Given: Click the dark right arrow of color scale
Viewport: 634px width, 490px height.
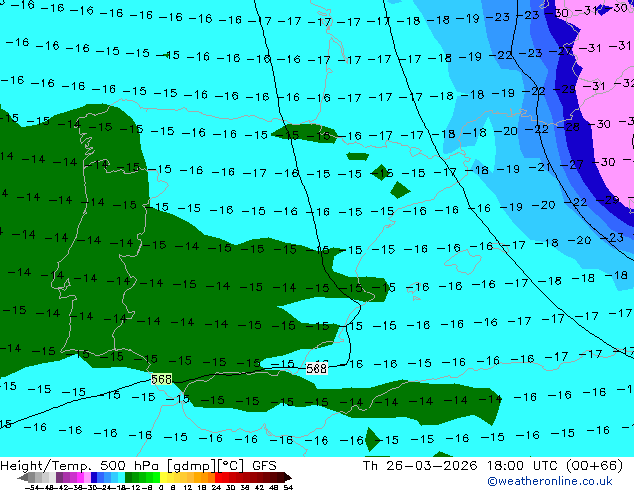Looking at the screenshot, I should click(x=287, y=477).
